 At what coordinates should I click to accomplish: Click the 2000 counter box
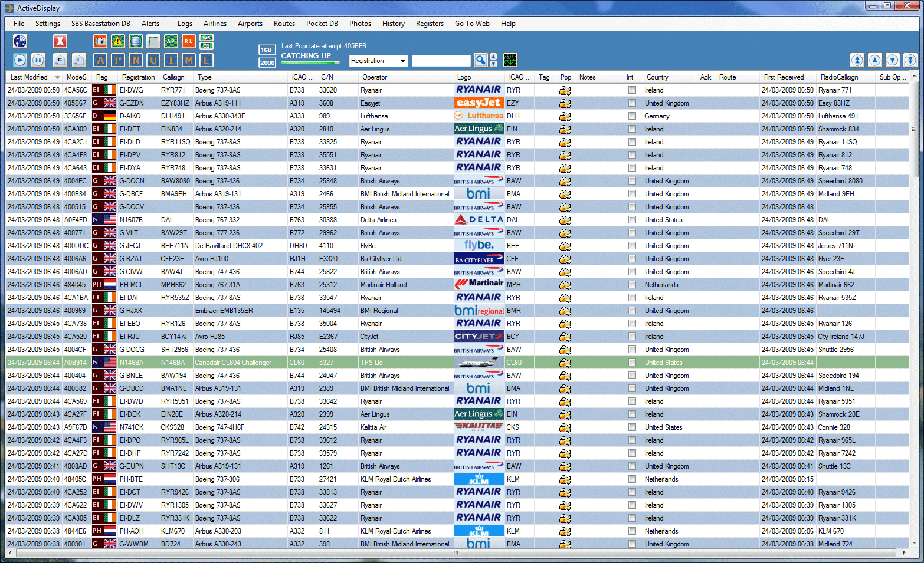point(267,62)
